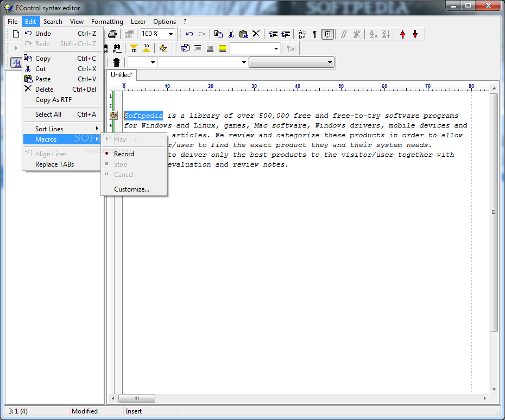Click the vertical scrollbar down arrow
Screen dimensions: 505x420
[x=494, y=390]
